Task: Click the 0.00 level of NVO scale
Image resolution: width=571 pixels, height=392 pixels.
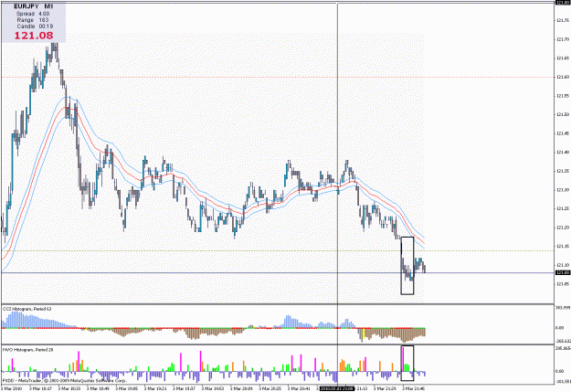Action: (x=560, y=371)
